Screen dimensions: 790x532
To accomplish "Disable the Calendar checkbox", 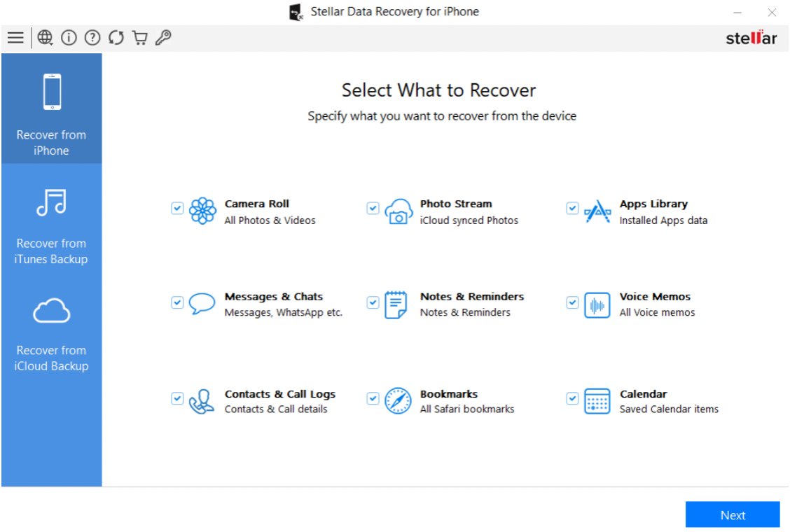I will (572, 398).
